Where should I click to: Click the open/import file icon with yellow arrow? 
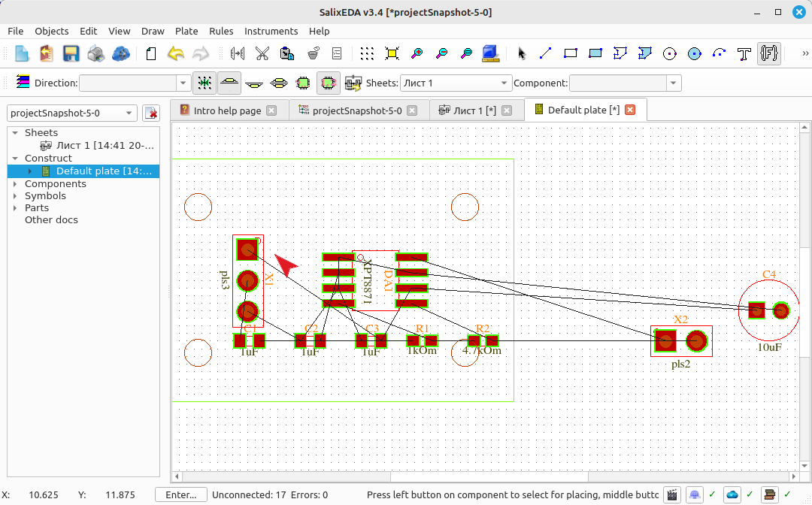click(46, 53)
